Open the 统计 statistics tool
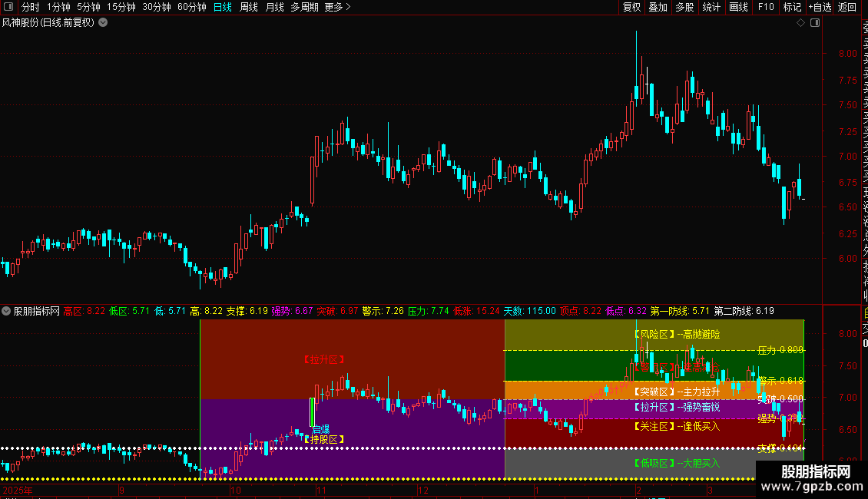 tap(711, 7)
